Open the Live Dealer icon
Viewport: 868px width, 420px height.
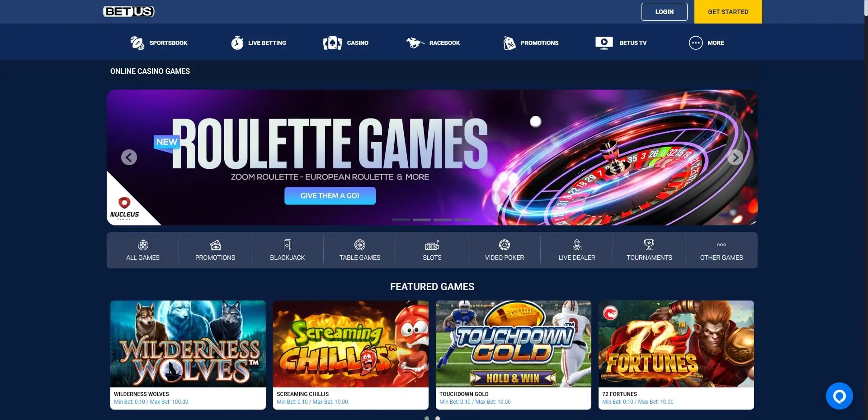point(577,245)
